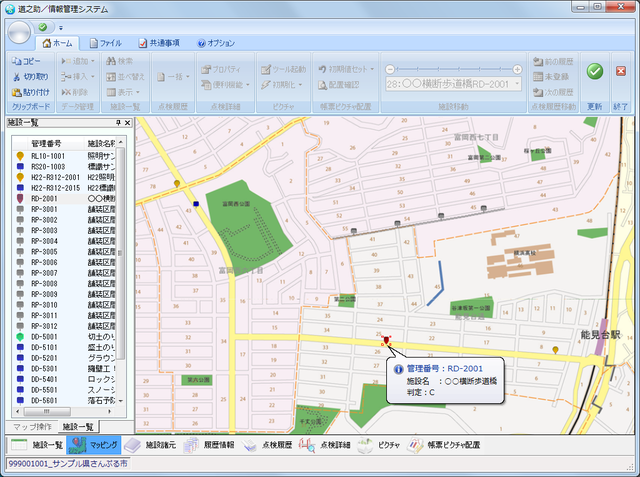This screenshot has height=477, width=640.
Task: Click 貼り付け paste in clipboard group
Action: click(31, 91)
